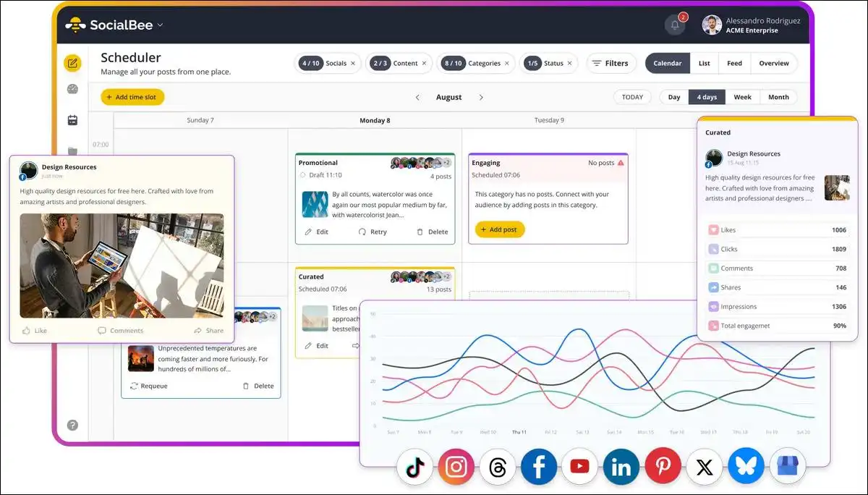Screen dimensions: 868x495
Task: Like the Design Resources post
Action: click(x=34, y=331)
